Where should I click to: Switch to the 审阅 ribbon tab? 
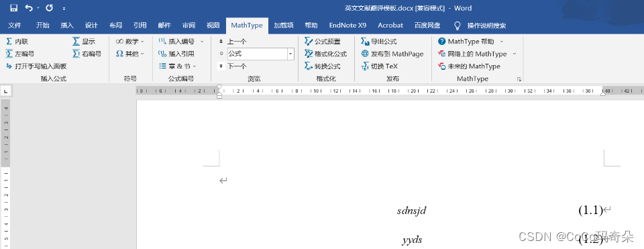coord(189,25)
